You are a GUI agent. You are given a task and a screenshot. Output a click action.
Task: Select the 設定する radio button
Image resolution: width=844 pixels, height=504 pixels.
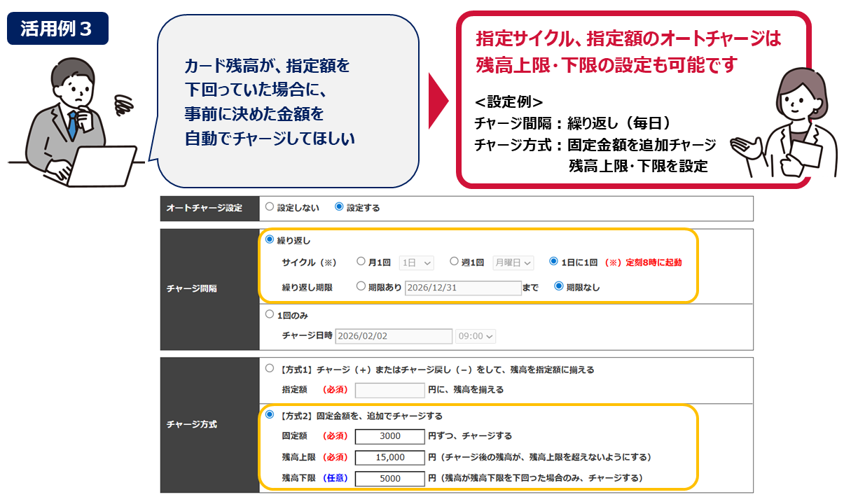click(x=340, y=207)
